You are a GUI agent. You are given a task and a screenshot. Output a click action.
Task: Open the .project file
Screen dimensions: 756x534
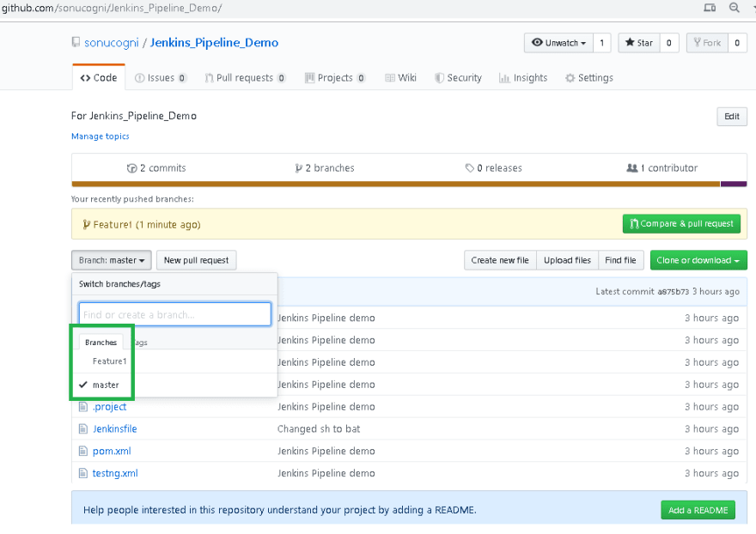pyautogui.click(x=109, y=407)
